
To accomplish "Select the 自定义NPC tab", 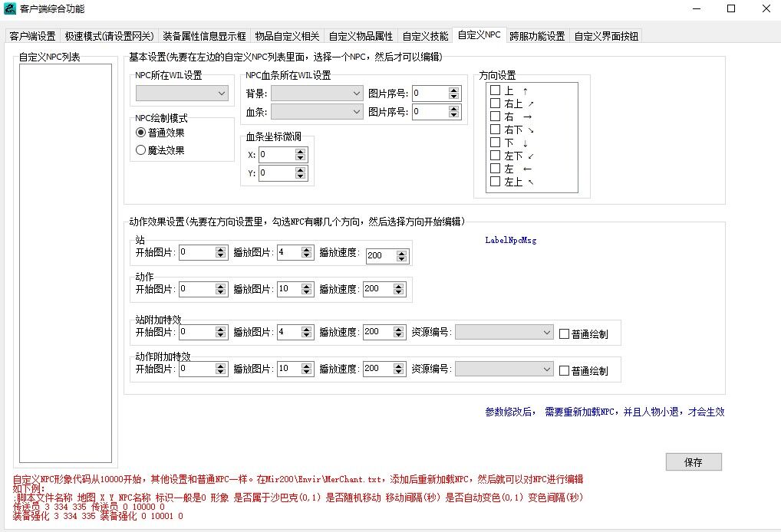I will click(x=479, y=34).
